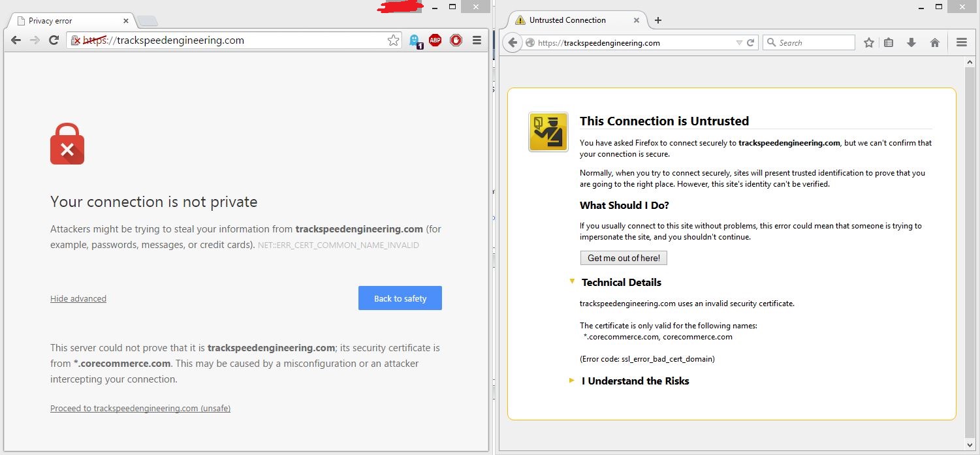Proceed to trackspeedengineering.com (unsafe)
The height and width of the screenshot is (455, 980).
coord(140,409)
